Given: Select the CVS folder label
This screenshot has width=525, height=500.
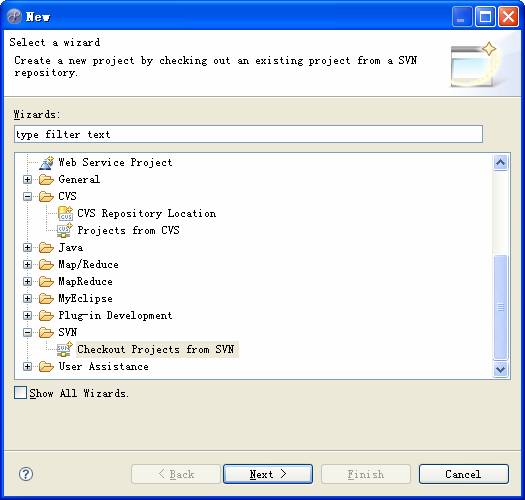Looking at the screenshot, I should [67, 197].
